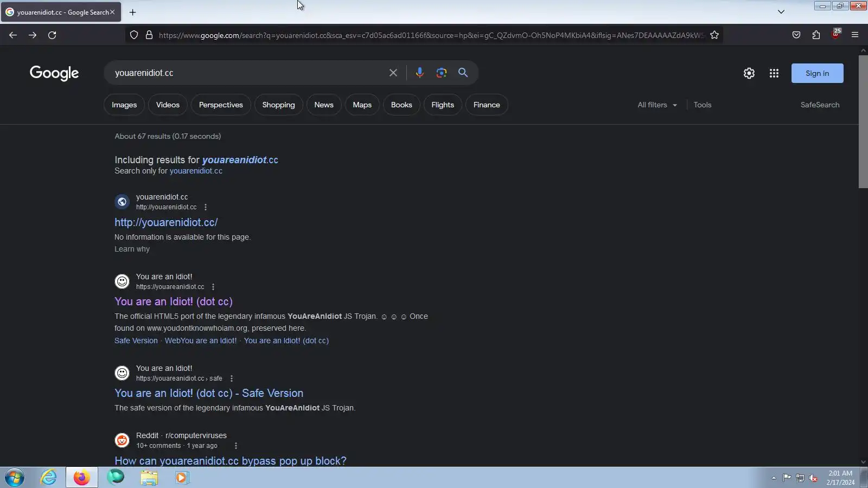Bookmark this page with the star
This screenshot has width=868, height=488.
tap(714, 35)
